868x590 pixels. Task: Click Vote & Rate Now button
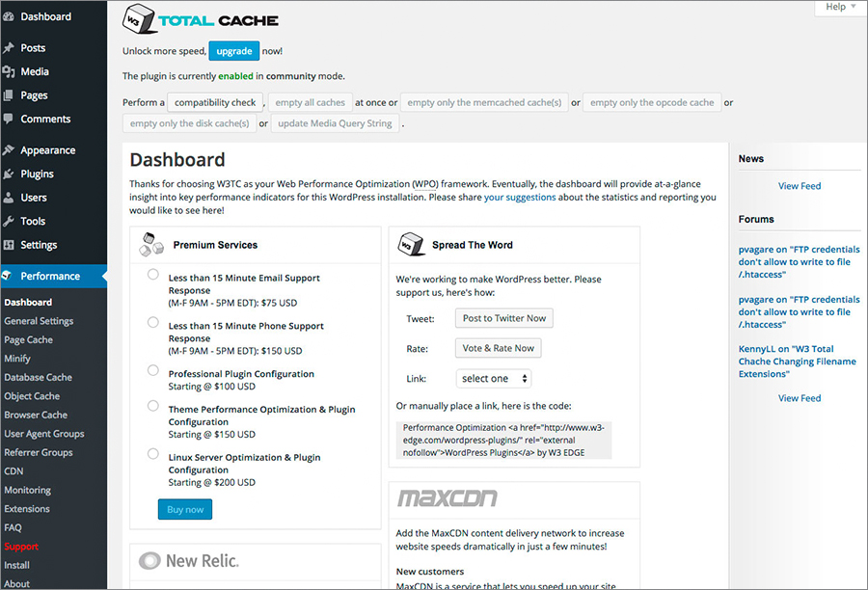click(499, 348)
